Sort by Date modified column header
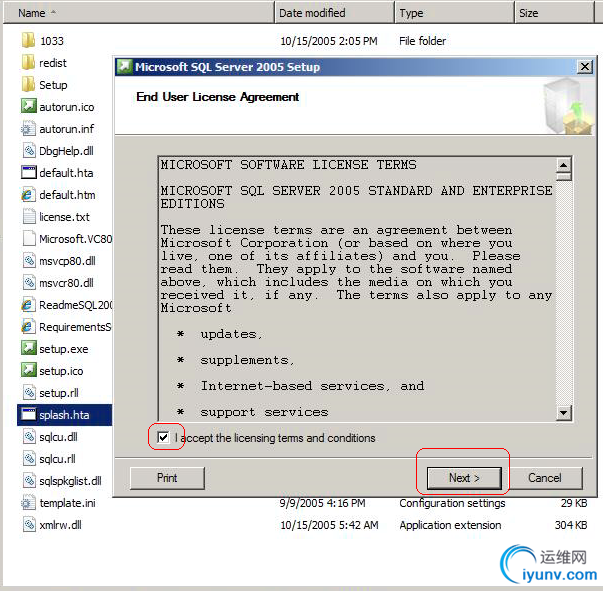Screen dimensions: 603x591 click(x=335, y=13)
